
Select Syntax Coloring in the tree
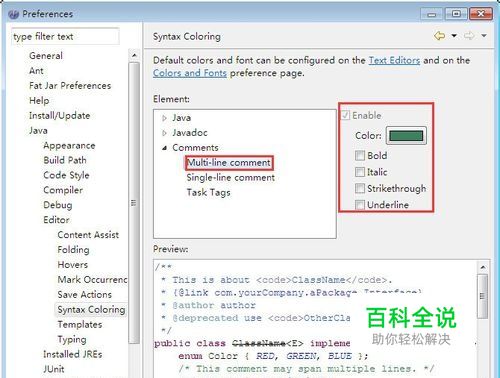click(91, 310)
